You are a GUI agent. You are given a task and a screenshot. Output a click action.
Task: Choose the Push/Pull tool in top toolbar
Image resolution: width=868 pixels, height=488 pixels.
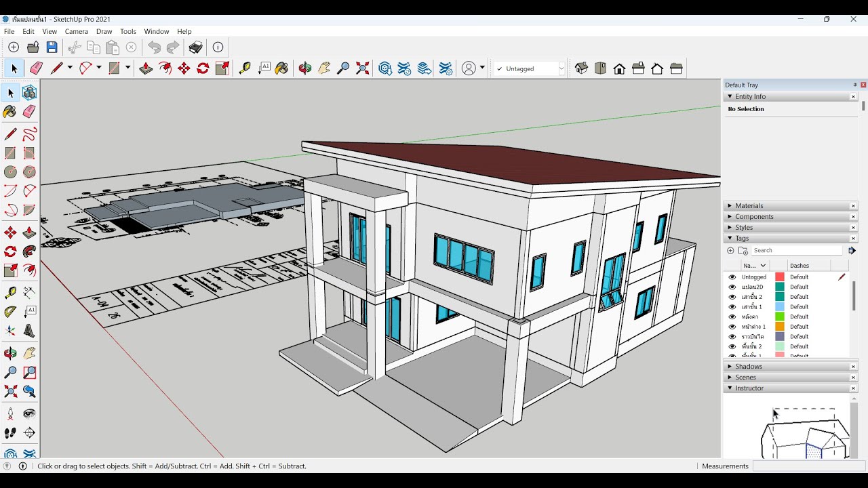(146, 68)
